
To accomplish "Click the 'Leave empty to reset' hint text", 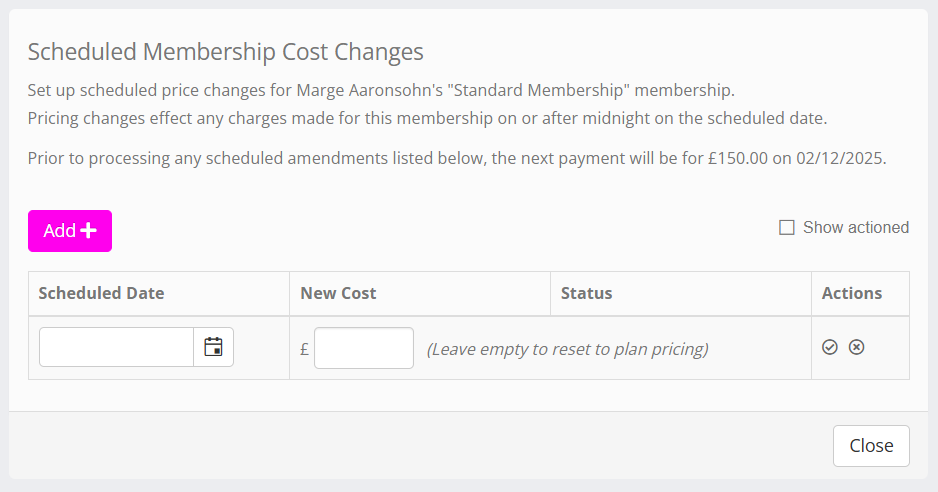I will (x=567, y=349).
